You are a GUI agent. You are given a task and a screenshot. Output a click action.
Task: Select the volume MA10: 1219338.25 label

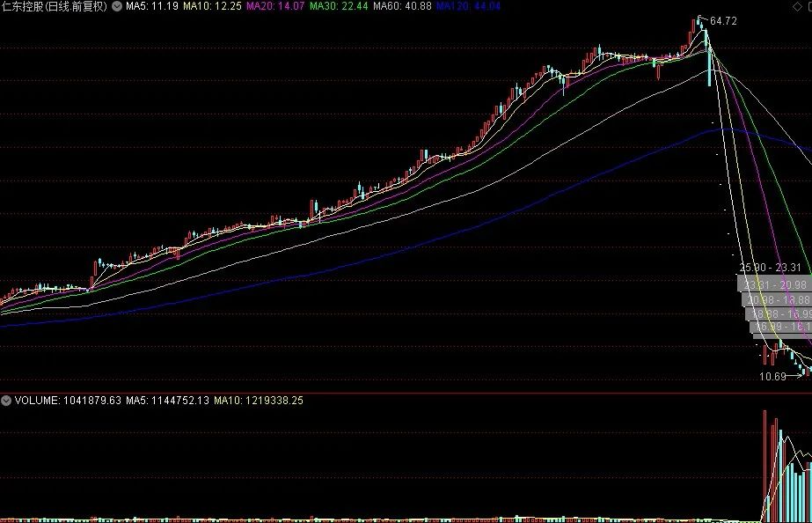click(259, 400)
